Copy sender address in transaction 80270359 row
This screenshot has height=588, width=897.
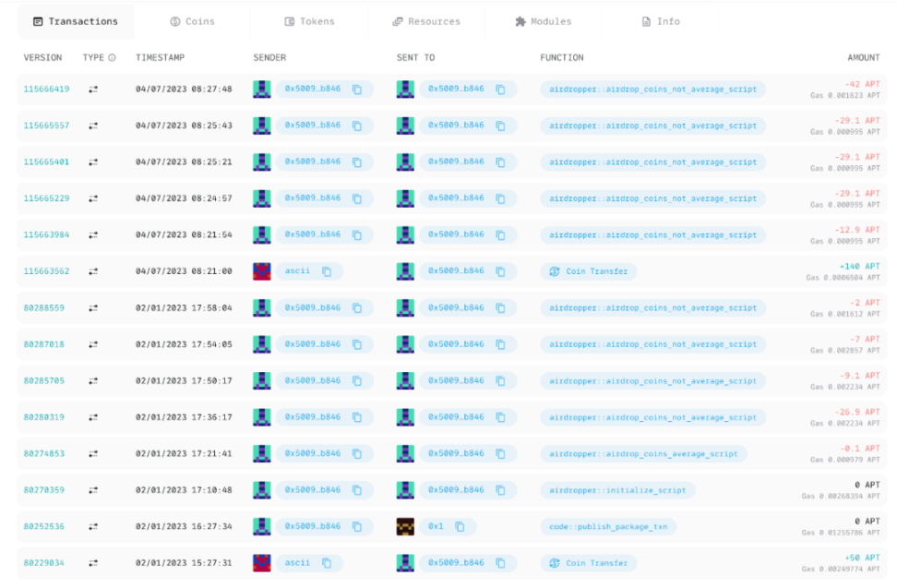point(357,490)
